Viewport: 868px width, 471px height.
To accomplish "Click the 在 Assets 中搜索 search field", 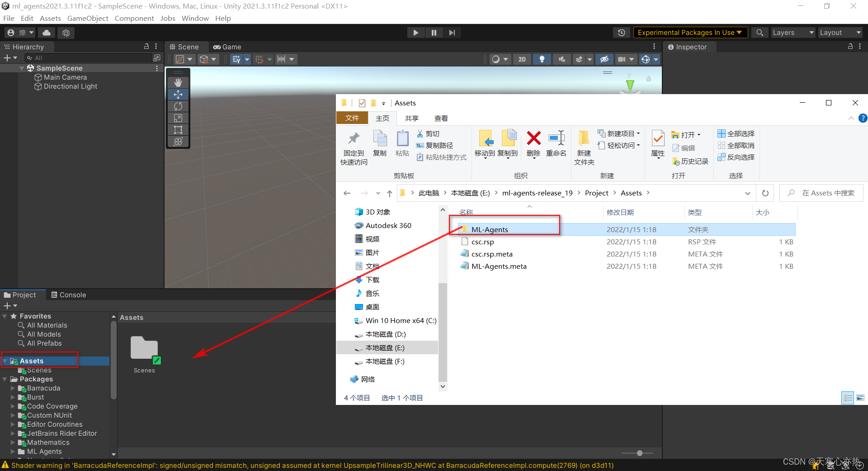I will click(x=822, y=193).
